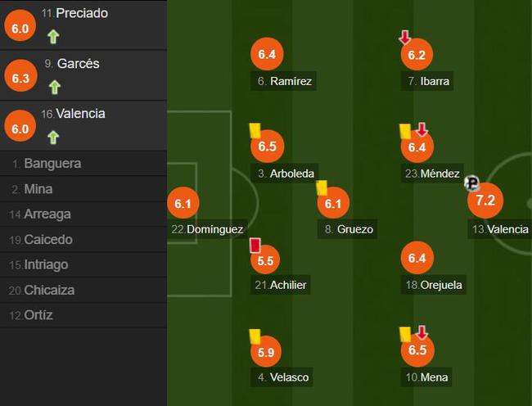Open Ramírez's 6.4 rating circle

[x=267, y=54]
